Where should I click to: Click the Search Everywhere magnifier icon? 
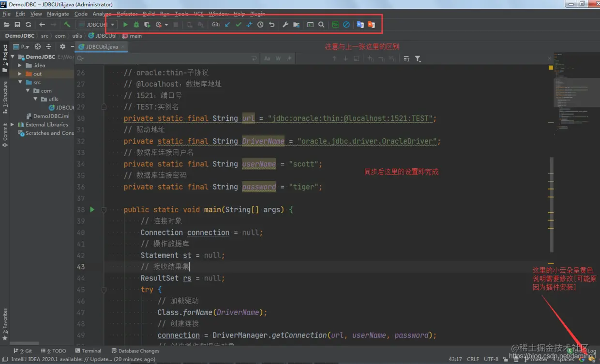coord(321,25)
